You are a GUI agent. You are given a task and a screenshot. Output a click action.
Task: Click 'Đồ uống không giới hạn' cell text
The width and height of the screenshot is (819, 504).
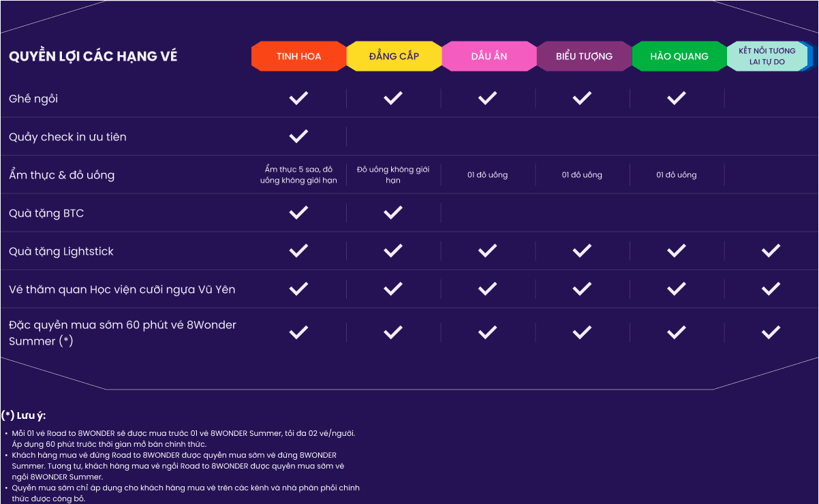click(392, 175)
